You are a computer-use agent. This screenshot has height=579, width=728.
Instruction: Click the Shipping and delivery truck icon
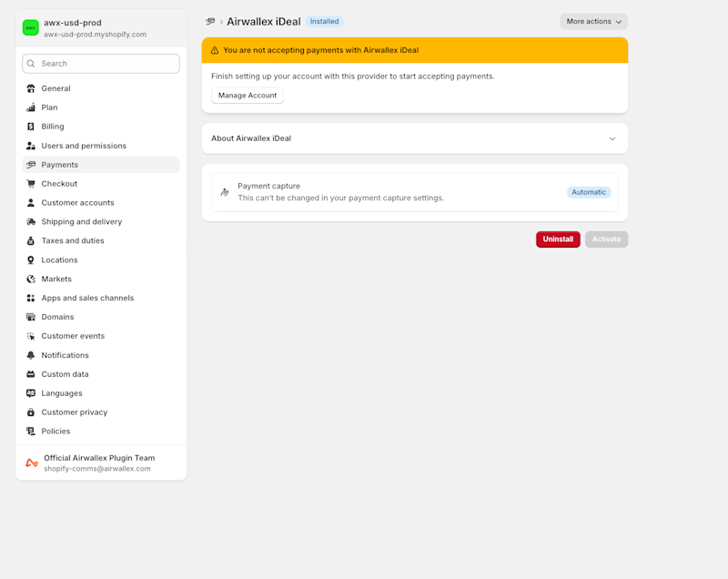tap(30, 221)
